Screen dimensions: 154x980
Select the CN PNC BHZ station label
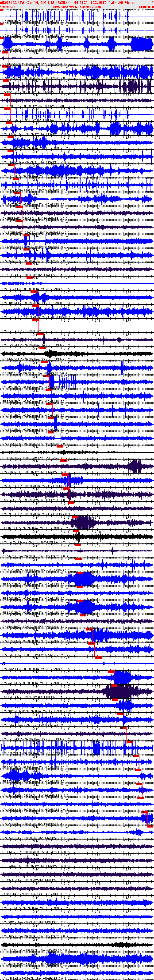35,627
